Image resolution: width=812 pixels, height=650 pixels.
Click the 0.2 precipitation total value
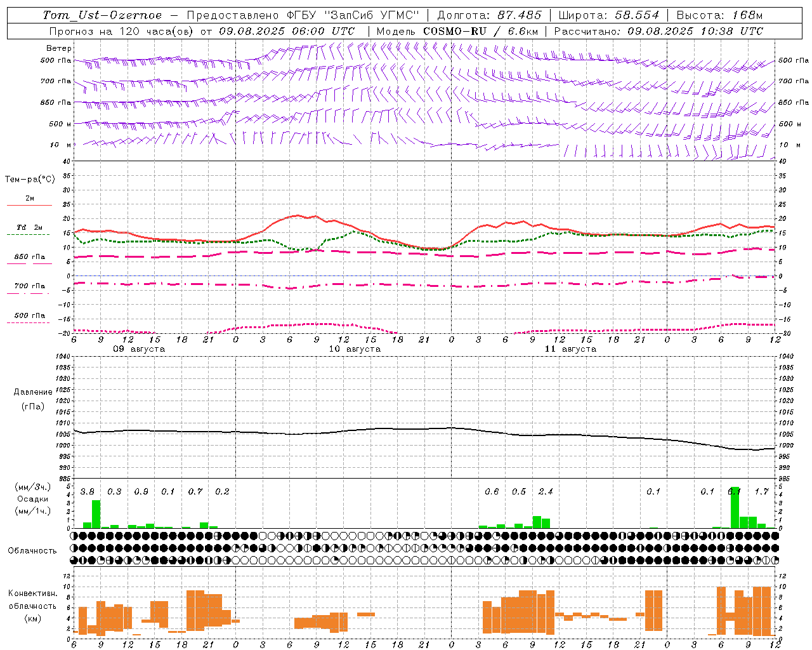(x=222, y=492)
